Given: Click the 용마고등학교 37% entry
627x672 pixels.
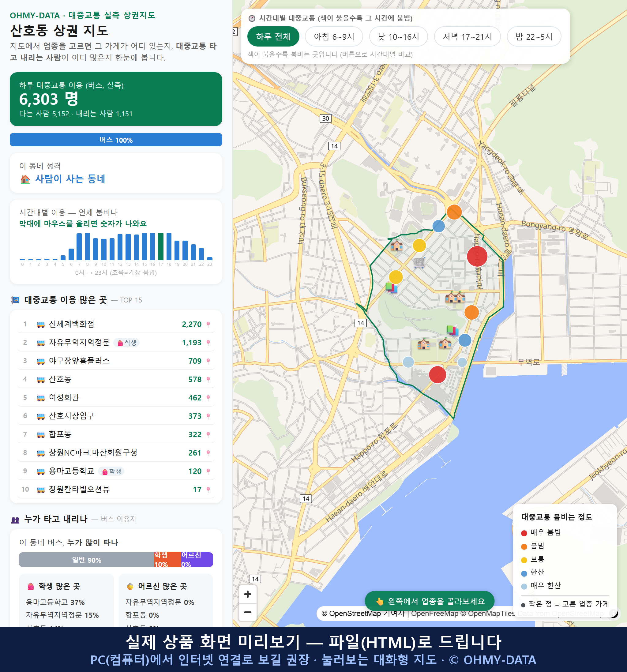Looking at the screenshot, I should [55, 602].
